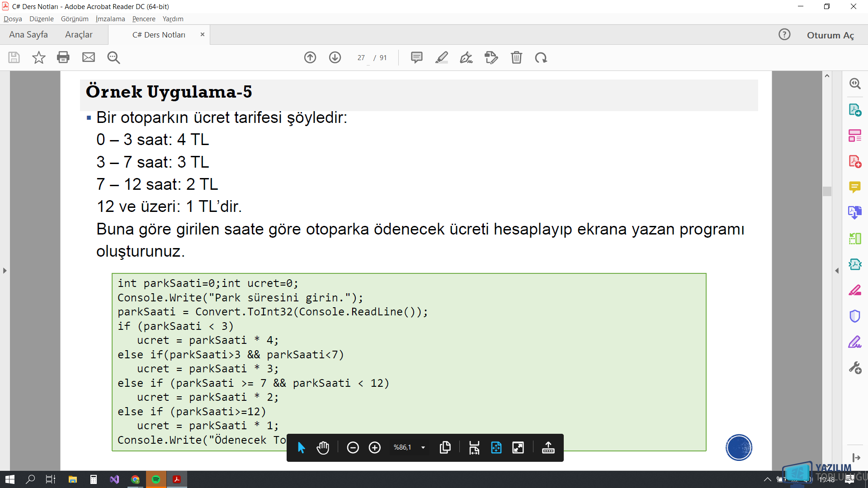Open Export PDF tool in right pane
The image size is (868, 488).
click(x=855, y=110)
